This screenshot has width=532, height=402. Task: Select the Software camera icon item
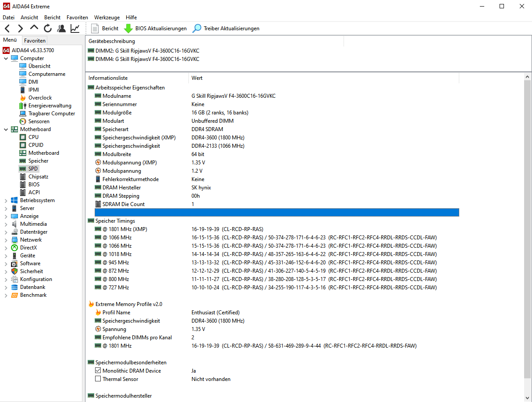click(30, 263)
